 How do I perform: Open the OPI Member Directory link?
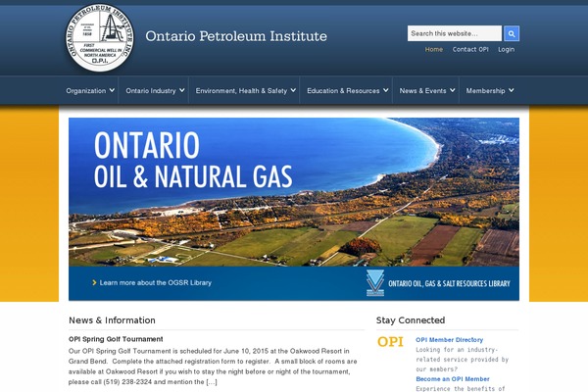449,340
